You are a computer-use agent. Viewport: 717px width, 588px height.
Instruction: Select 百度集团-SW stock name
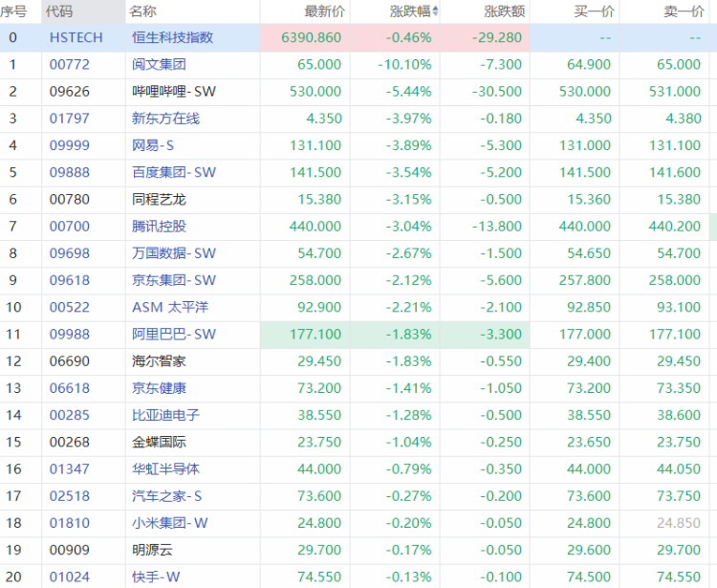(x=174, y=172)
